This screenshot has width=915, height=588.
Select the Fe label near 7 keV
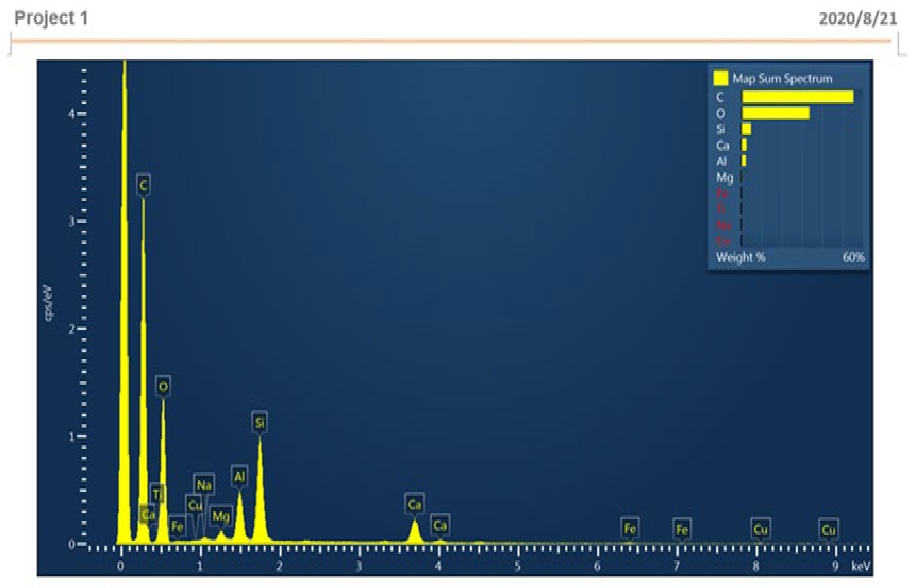(x=682, y=529)
